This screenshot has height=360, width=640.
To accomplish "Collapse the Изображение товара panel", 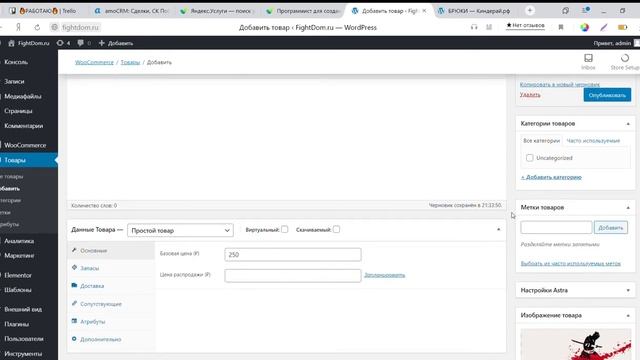I will [x=628, y=316].
